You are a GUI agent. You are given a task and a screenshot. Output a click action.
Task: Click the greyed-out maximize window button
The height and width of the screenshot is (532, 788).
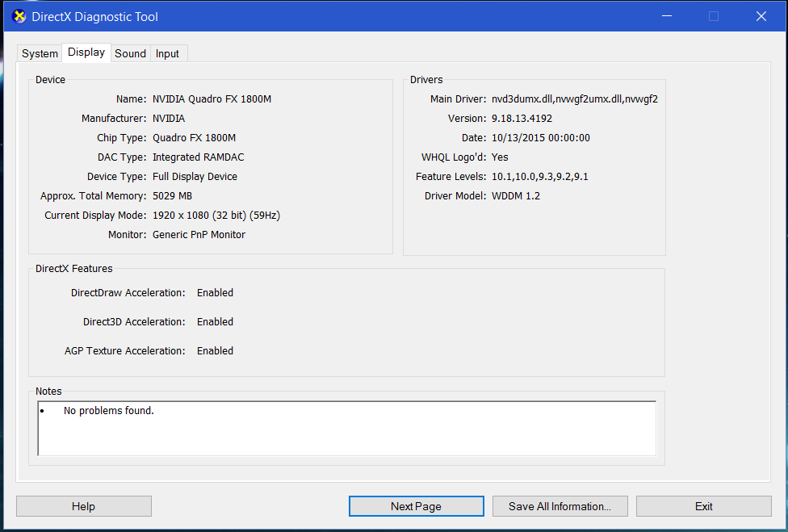click(714, 16)
